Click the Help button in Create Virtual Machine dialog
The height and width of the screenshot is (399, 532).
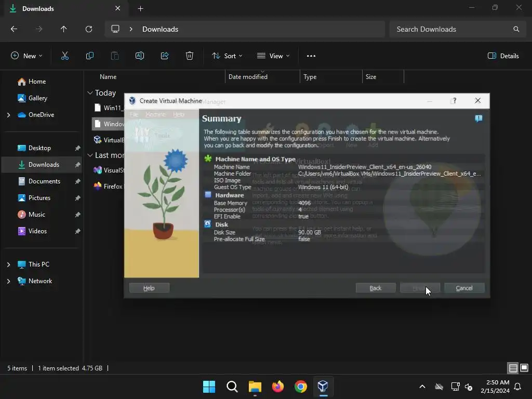click(149, 288)
